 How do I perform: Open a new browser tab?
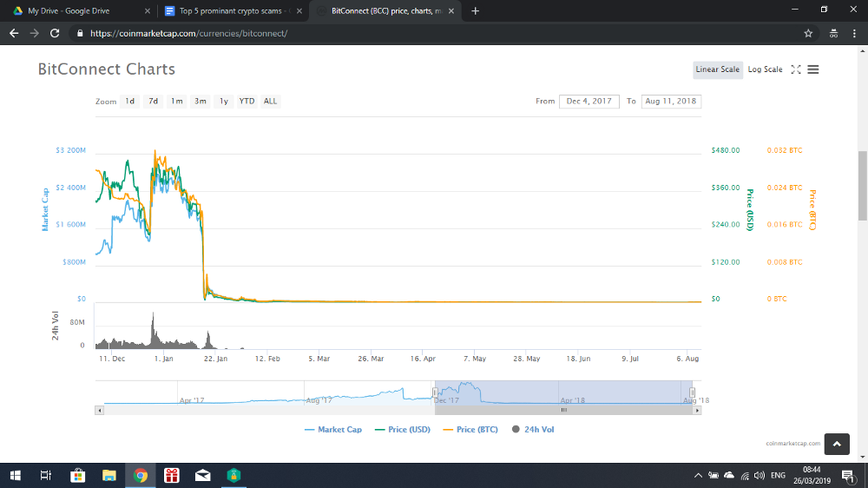click(475, 11)
